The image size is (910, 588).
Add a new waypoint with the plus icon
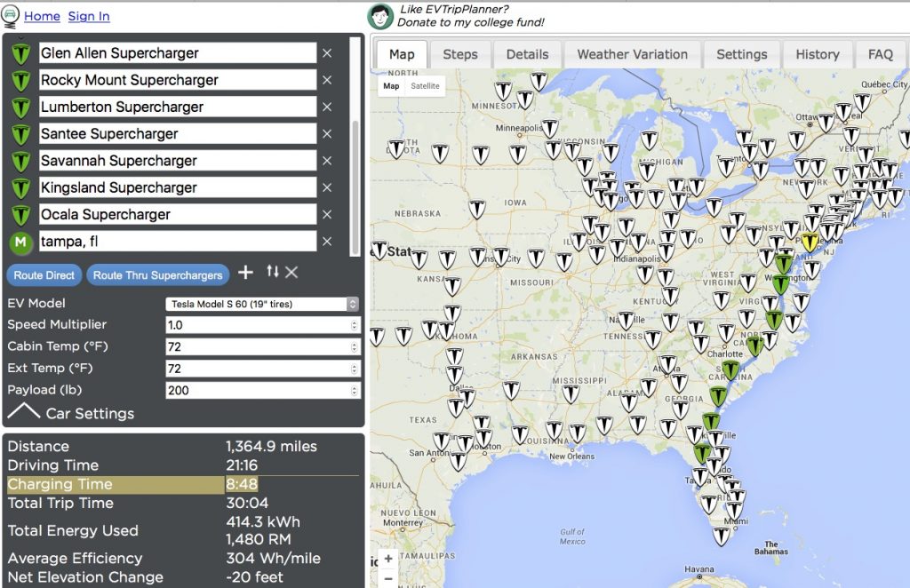coord(245,272)
